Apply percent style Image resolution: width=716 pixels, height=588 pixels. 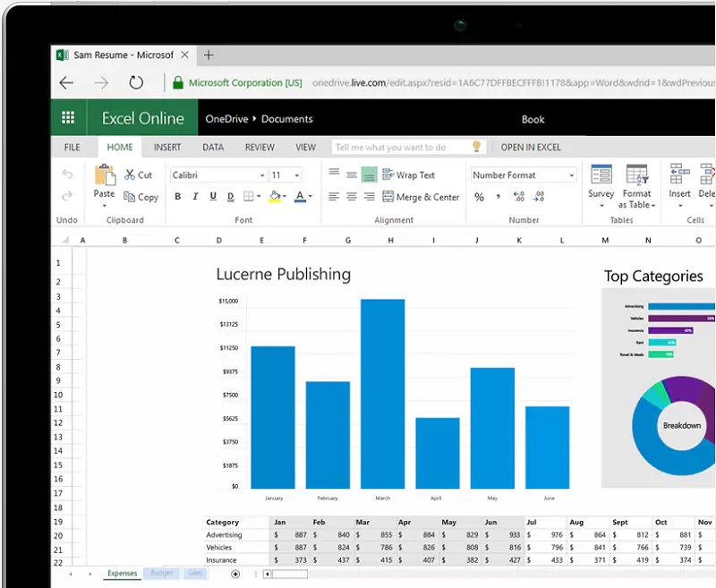point(479,197)
